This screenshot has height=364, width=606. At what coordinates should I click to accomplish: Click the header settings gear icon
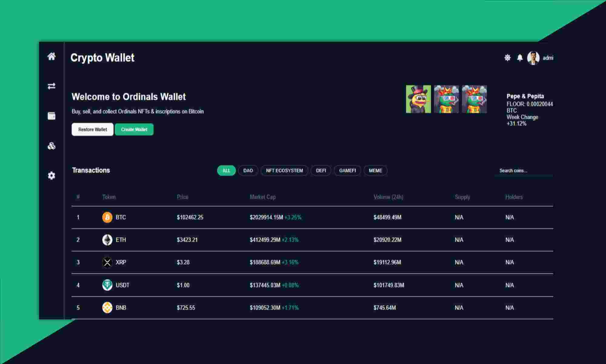pyautogui.click(x=508, y=58)
